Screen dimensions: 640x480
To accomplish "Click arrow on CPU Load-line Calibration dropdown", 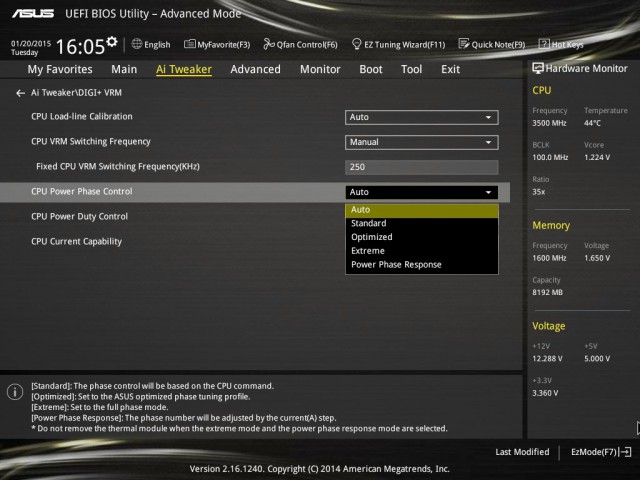I will (488, 118).
